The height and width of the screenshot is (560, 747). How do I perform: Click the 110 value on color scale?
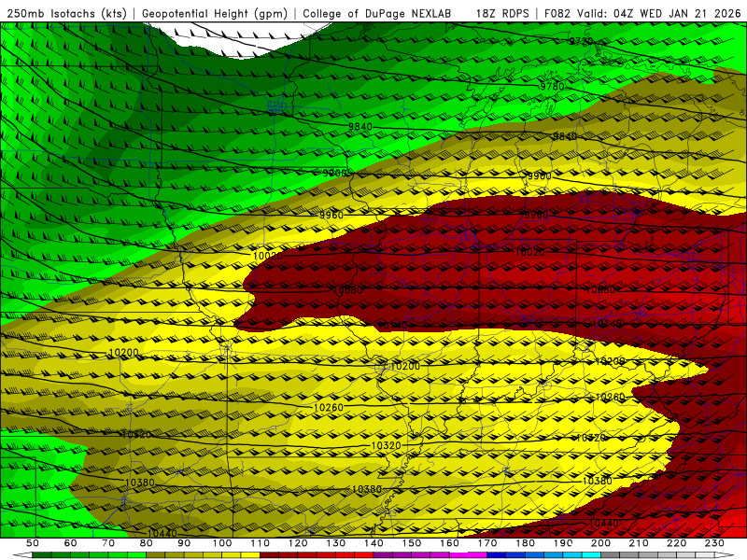(x=260, y=542)
